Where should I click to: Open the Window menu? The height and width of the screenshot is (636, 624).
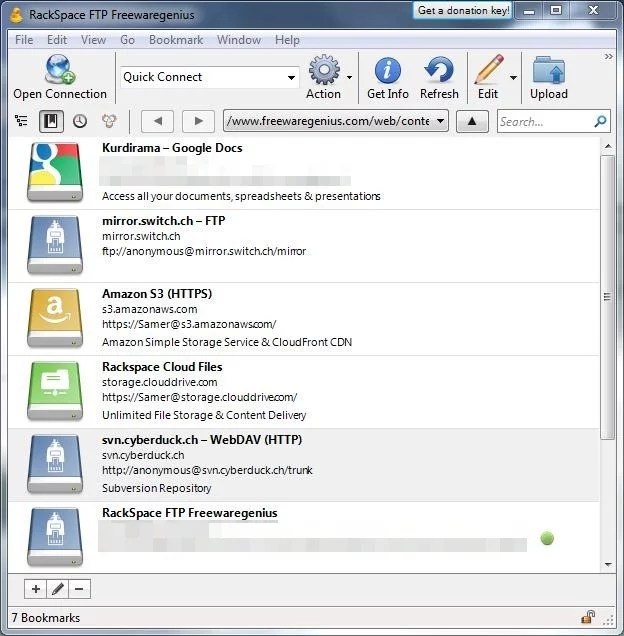(239, 40)
